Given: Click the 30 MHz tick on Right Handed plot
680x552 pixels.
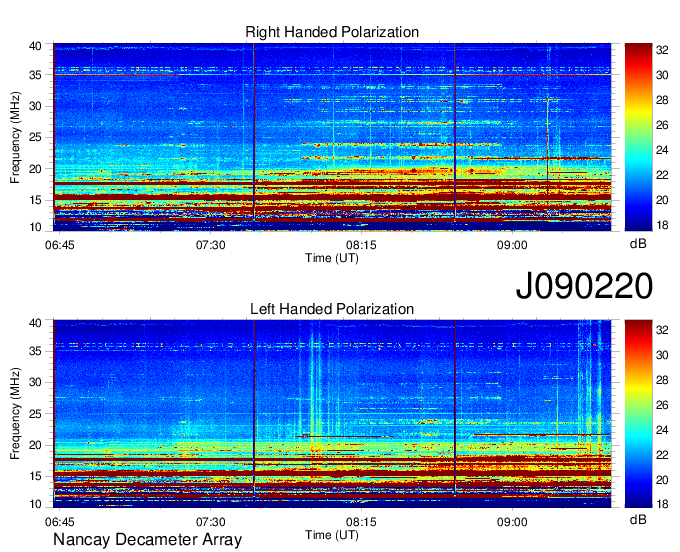Looking at the screenshot, I should (x=36, y=106).
